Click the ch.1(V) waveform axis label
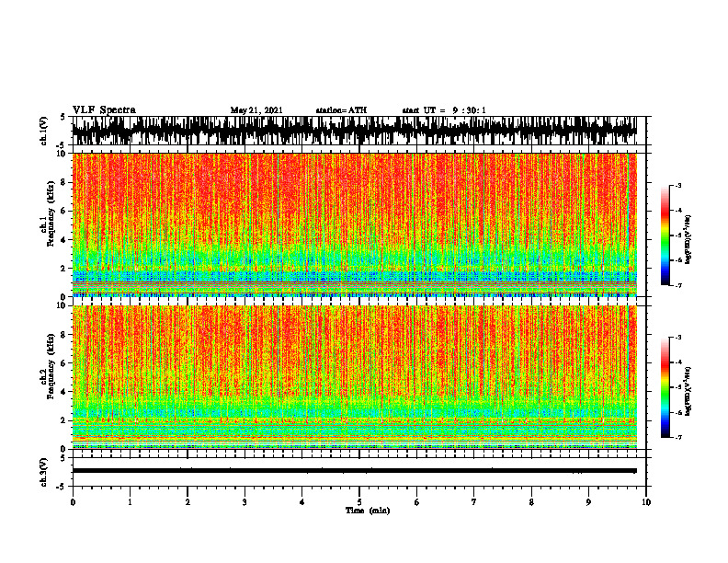The width and height of the screenshot is (728, 563). [44, 131]
